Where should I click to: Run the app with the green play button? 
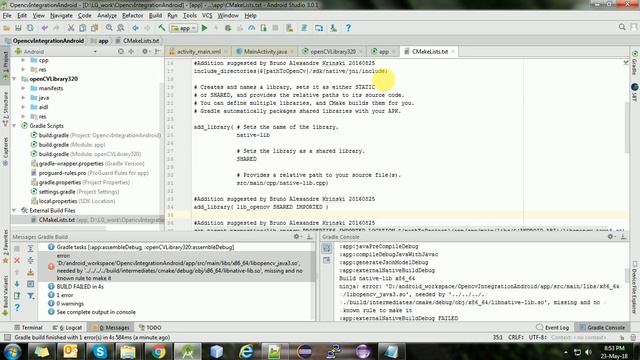pos(204,28)
